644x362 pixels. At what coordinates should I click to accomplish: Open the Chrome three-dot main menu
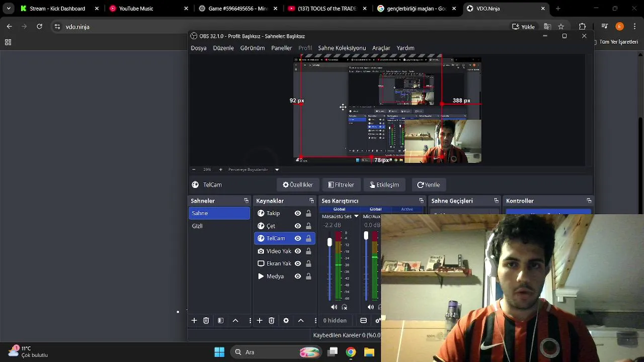(x=634, y=27)
